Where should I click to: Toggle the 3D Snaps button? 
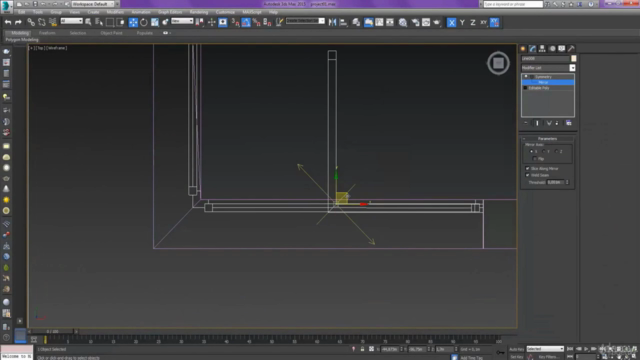(235, 22)
